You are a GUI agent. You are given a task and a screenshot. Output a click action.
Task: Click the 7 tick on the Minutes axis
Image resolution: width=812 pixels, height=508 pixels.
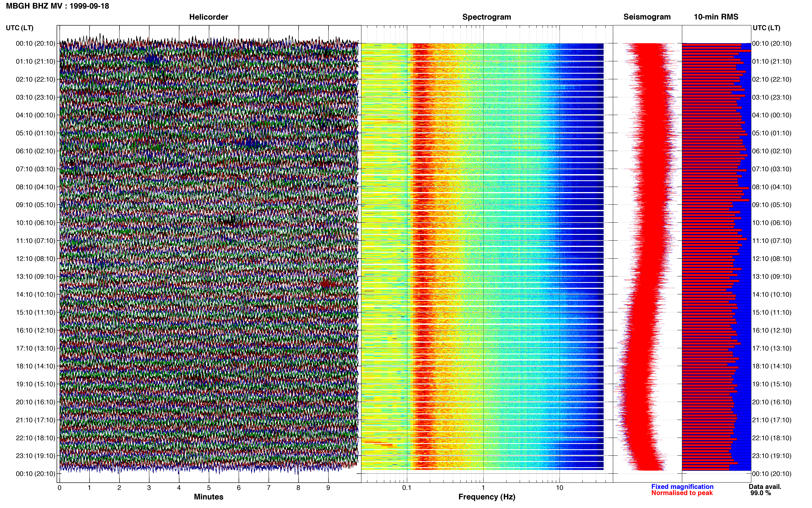[x=269, y=488]
